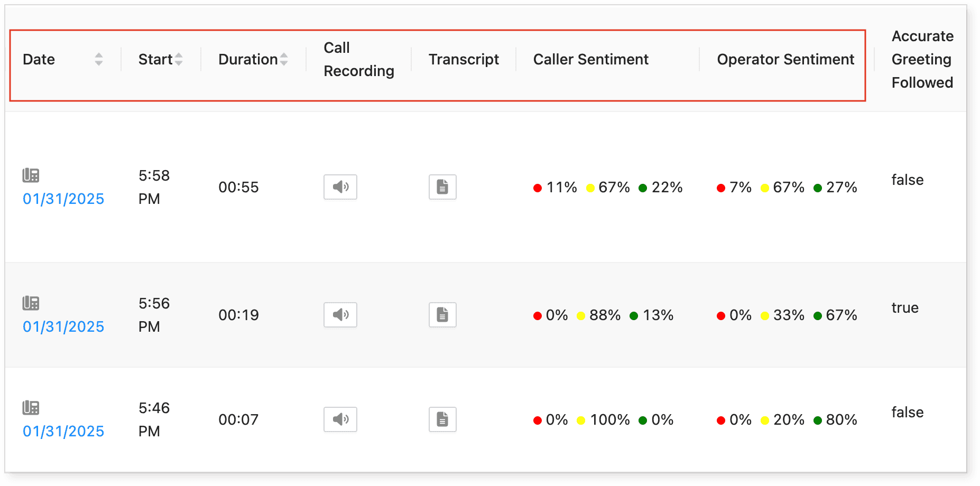Play call recording for 5:58 PM call
Image resolution: width=980 pixels, height=486 pixels.
[x=340, y=187]
